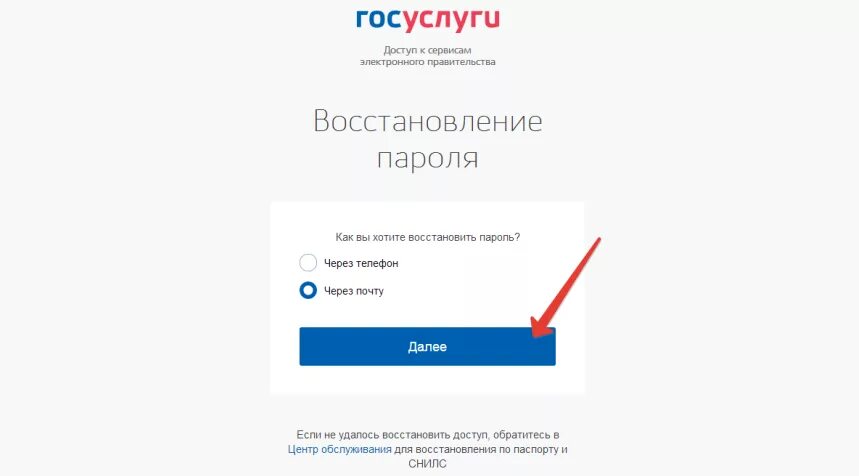This screenshot has width=859, height=476.
Task: Click the 'Доступ к сервисам' subtitle text
Action: tap(427, 50)
